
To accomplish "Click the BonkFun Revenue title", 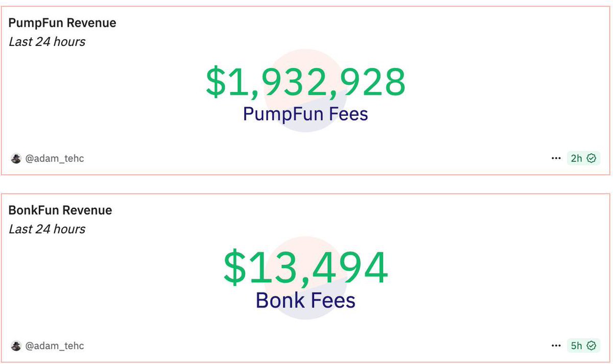I will tap(60, 210).
